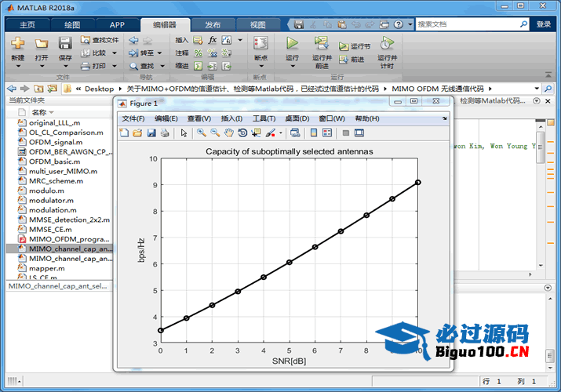
Task: Click the up one folder icon
Action: pyautogui.click(x=38, y=89)
